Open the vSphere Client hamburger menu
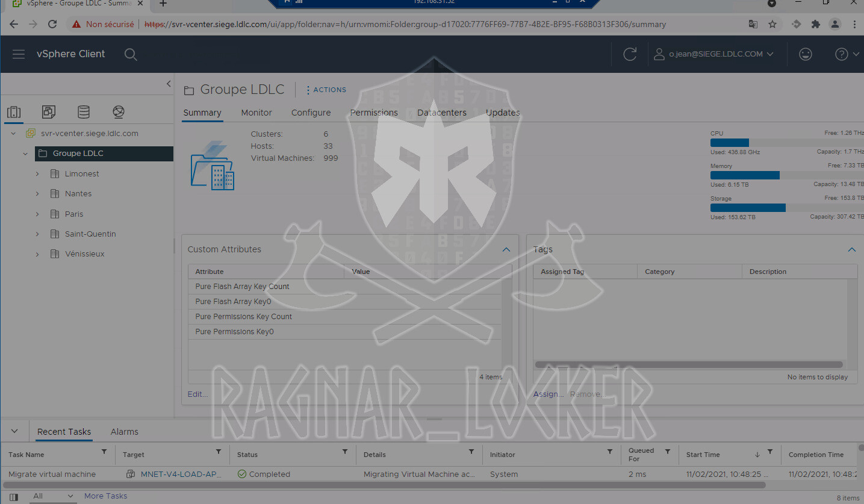The height and width of the screenshot is (504, 864). click(x=19, y=54)
